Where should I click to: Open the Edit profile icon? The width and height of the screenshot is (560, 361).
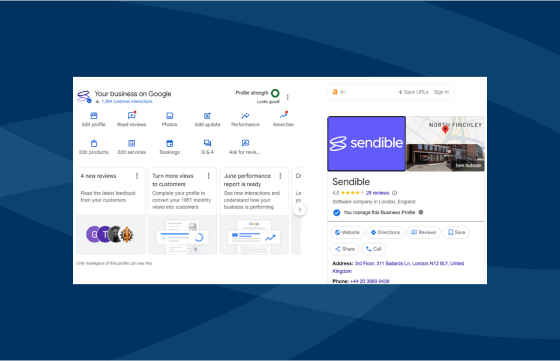point(94,116)
